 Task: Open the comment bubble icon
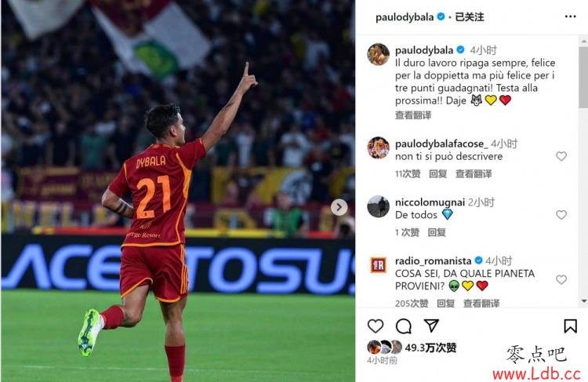click(x=404, y=326)
